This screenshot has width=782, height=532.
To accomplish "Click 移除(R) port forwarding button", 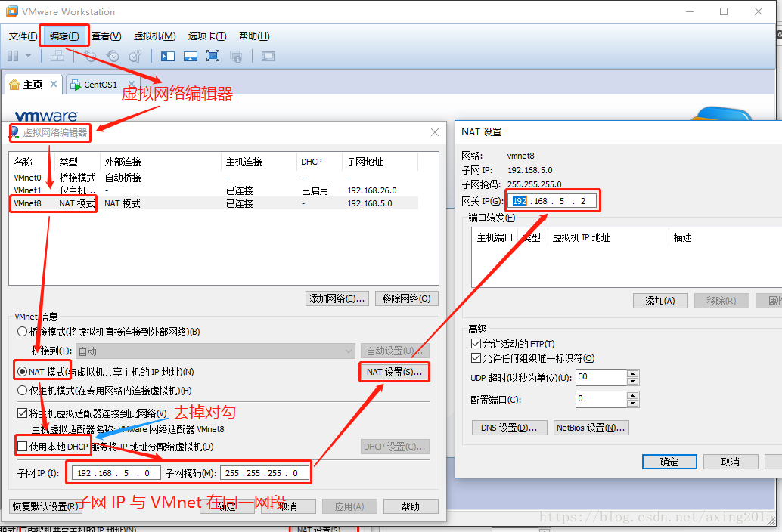I will point(721,301).
